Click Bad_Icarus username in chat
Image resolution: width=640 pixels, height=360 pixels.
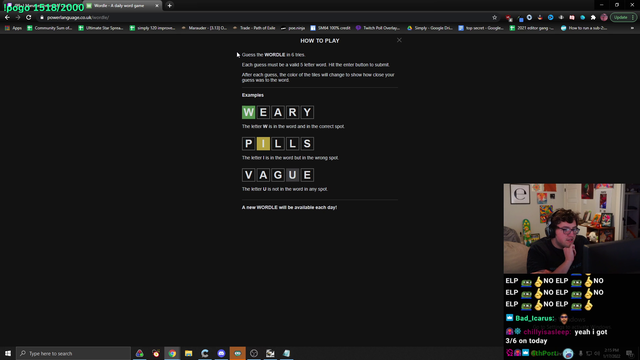point(535,318)
